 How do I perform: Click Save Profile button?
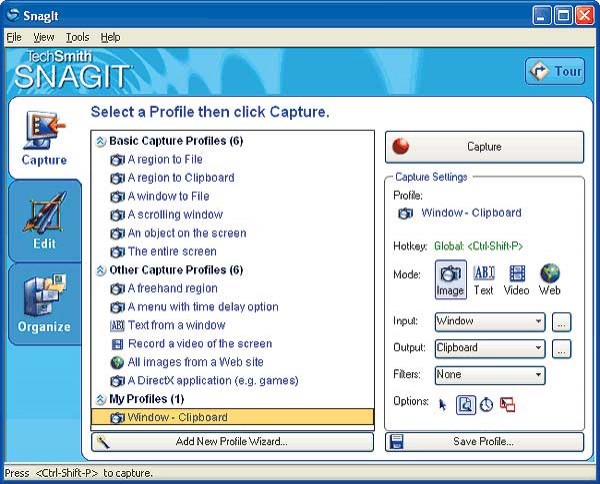tap(484, 442)
